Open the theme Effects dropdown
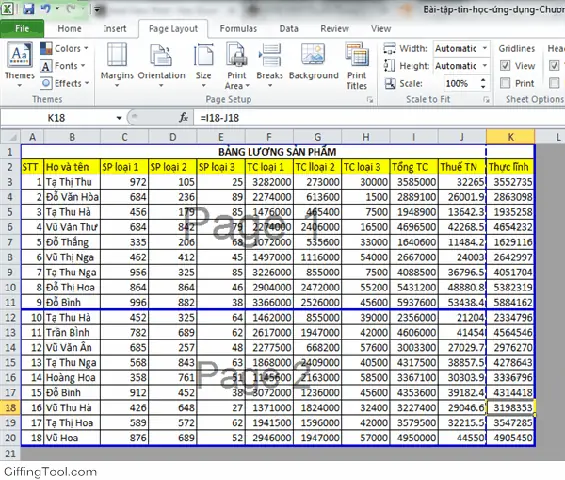This screenshot has width=565, height=480. 64,83
